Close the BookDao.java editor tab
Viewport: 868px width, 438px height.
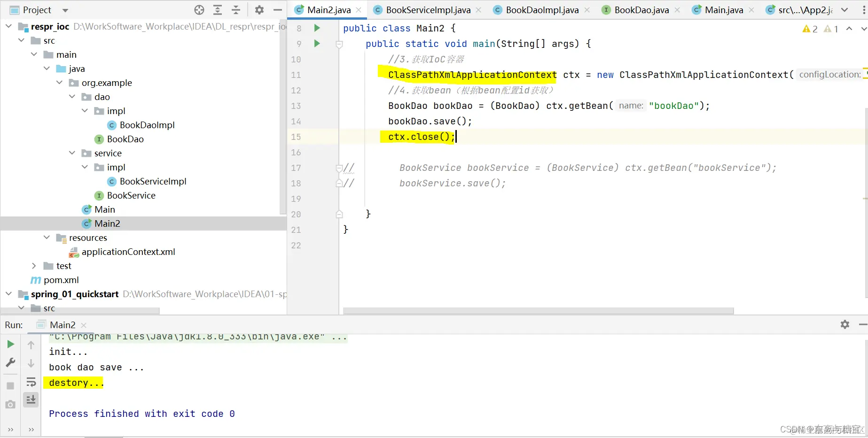tap(677, 10)
